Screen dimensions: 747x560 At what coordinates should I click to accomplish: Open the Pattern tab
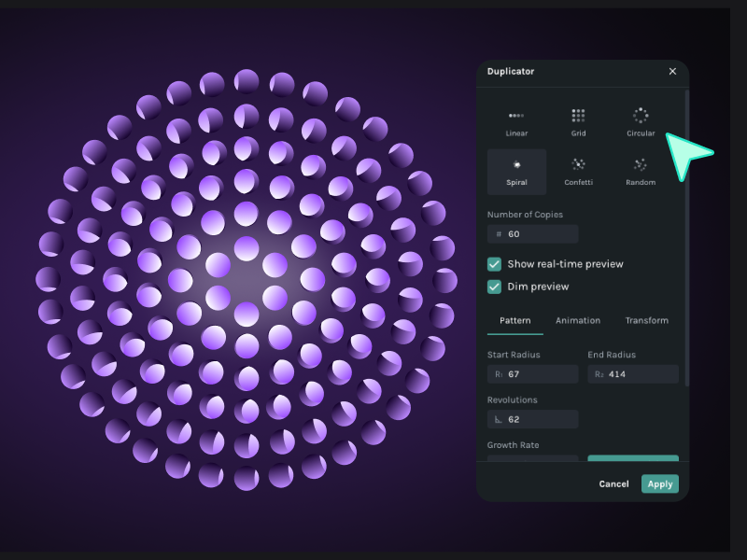point(514,320)
